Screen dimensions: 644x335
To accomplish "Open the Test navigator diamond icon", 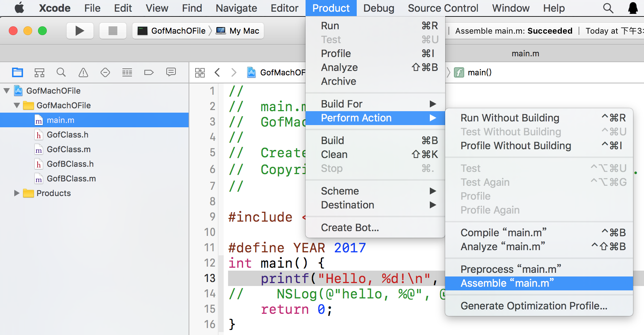I will tap(105, 72).
